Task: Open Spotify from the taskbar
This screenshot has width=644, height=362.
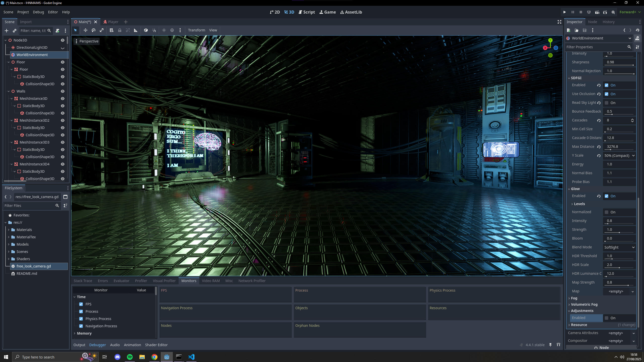Action: (x=130, y=357)
